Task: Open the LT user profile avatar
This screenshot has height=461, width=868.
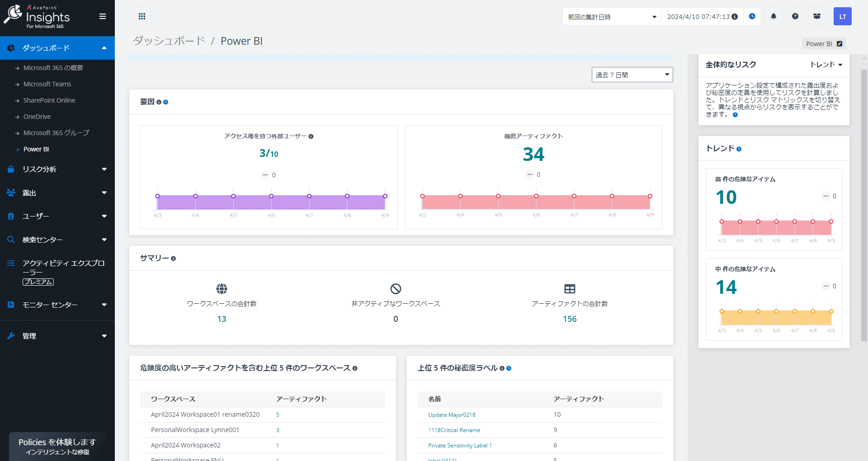Action: [843, 16]
